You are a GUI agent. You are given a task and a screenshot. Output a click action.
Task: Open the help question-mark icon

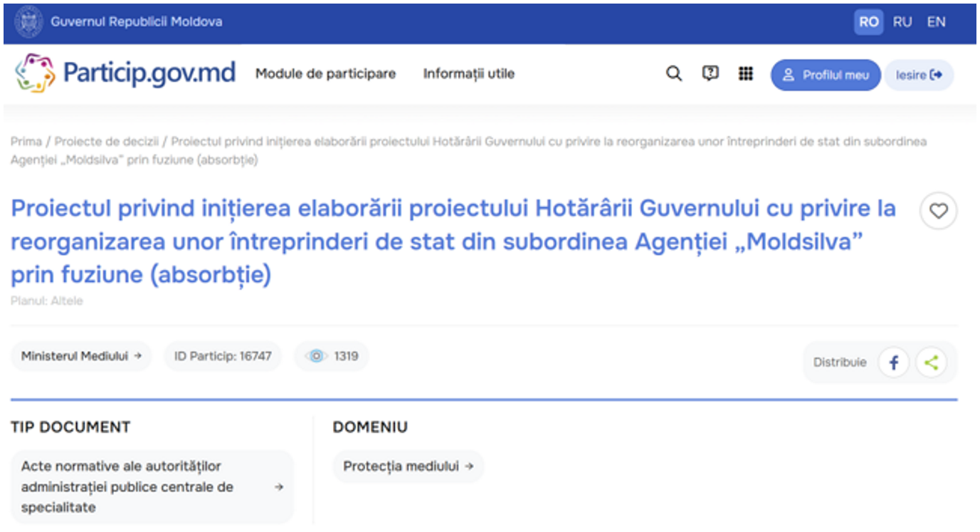point(710,73)
